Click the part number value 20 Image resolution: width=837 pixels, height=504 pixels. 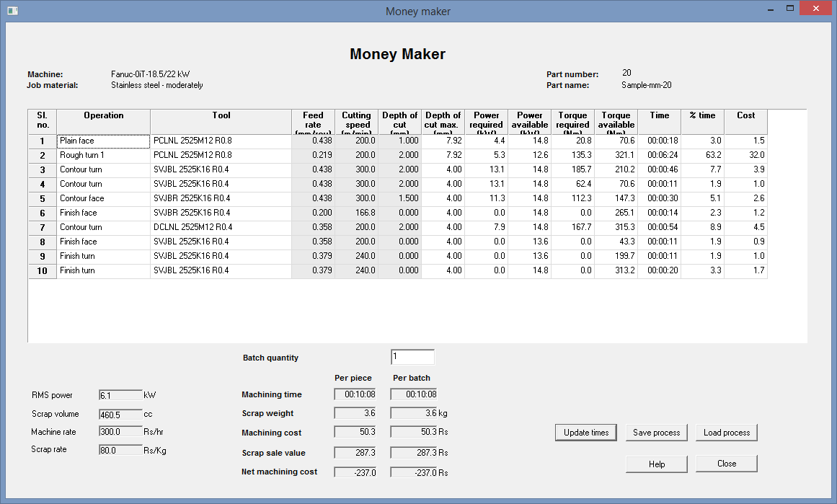coord(626,73)
